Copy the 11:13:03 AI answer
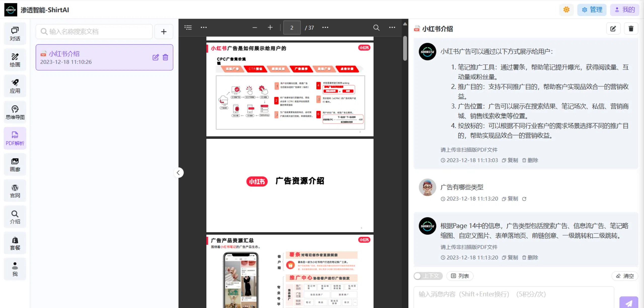The image size is (644, 308). tap(510, 160)
